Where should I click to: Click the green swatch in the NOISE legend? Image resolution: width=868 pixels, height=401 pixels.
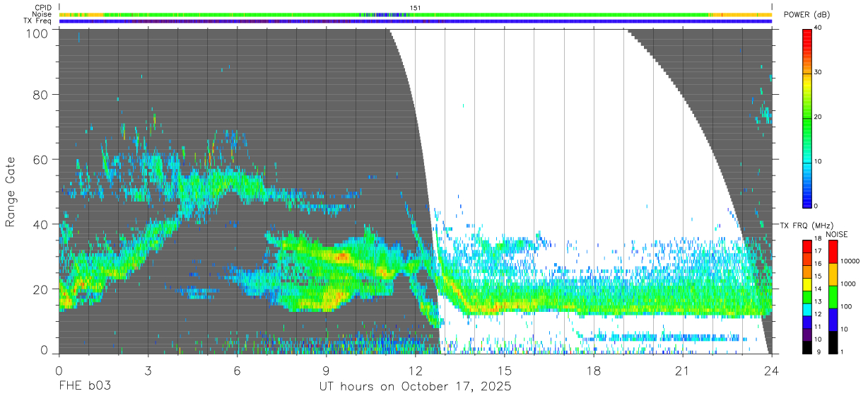833,297
